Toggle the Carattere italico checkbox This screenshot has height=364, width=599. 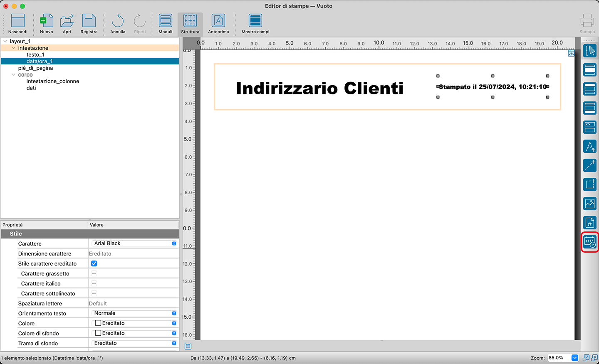(x=94, y=283)
